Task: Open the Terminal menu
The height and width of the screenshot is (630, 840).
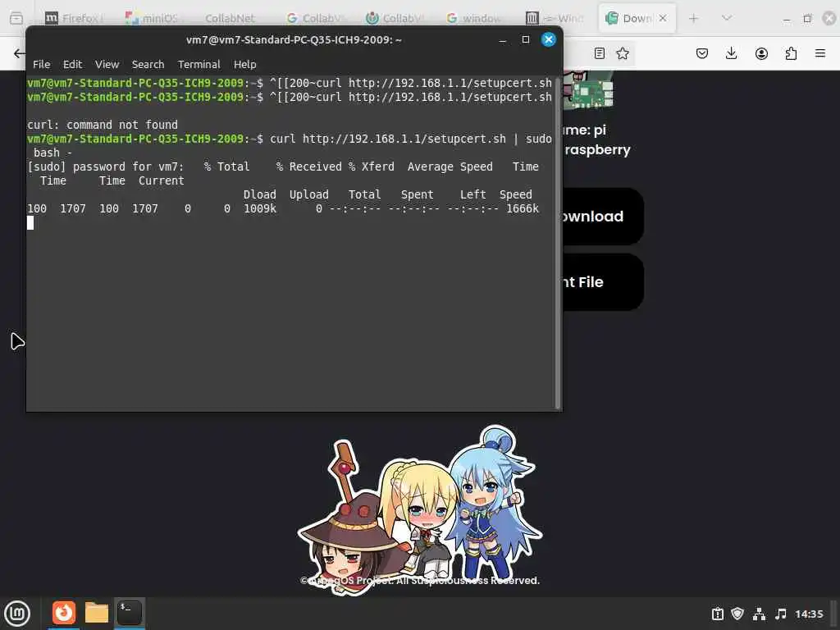Action: point(199,64)
